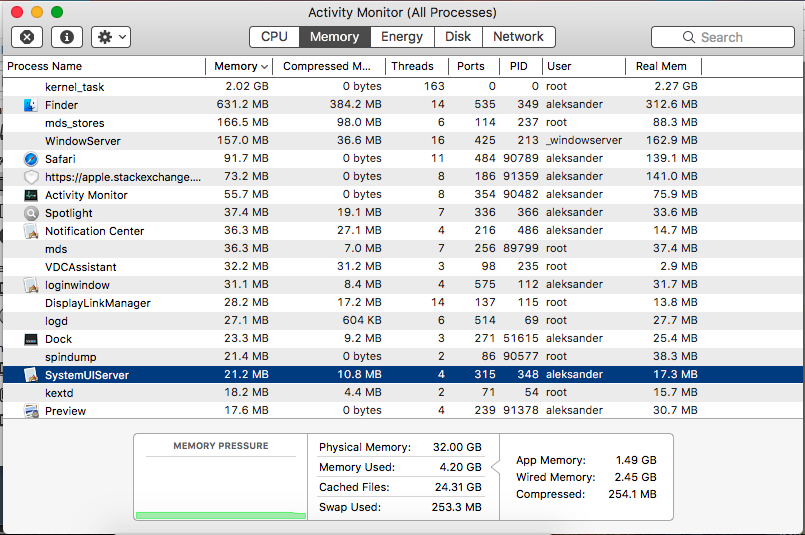Switch to the Disk tab
This screenshot has width=805, height=535.
coord(458,37)
